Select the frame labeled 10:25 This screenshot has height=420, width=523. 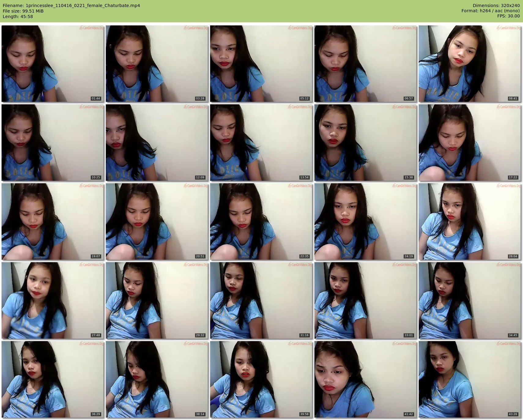pos(53,143)
